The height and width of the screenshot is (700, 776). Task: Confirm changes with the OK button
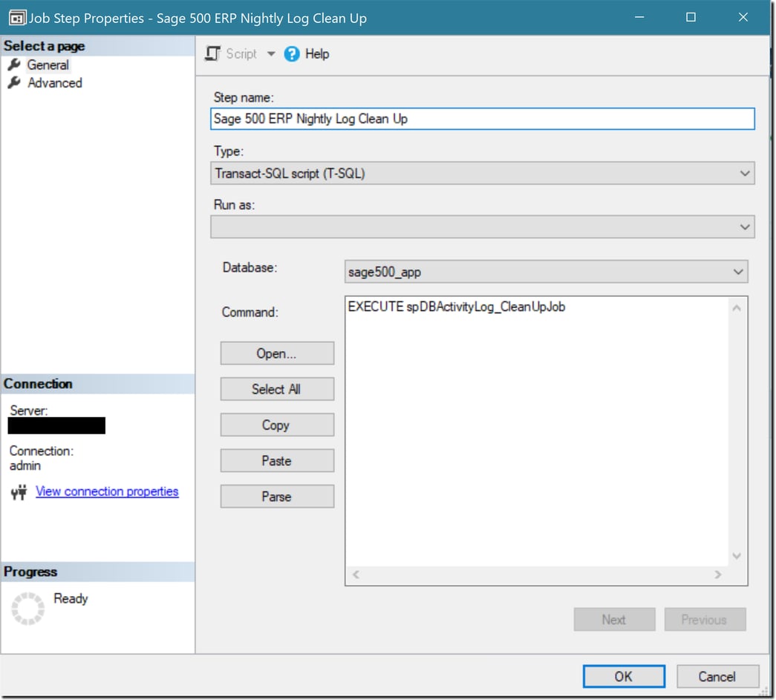[623, 676]
